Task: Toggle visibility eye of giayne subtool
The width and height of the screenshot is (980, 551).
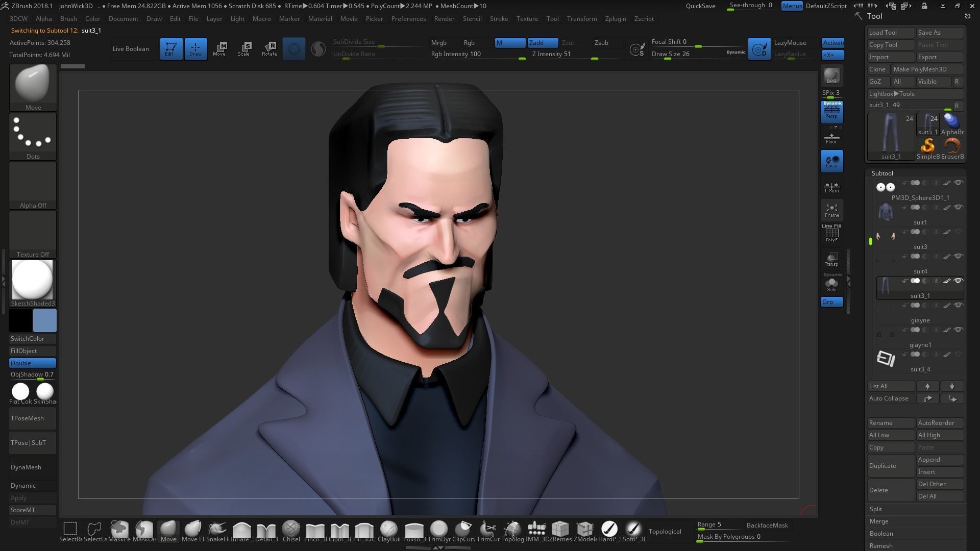Action: [x=959, y=305]
